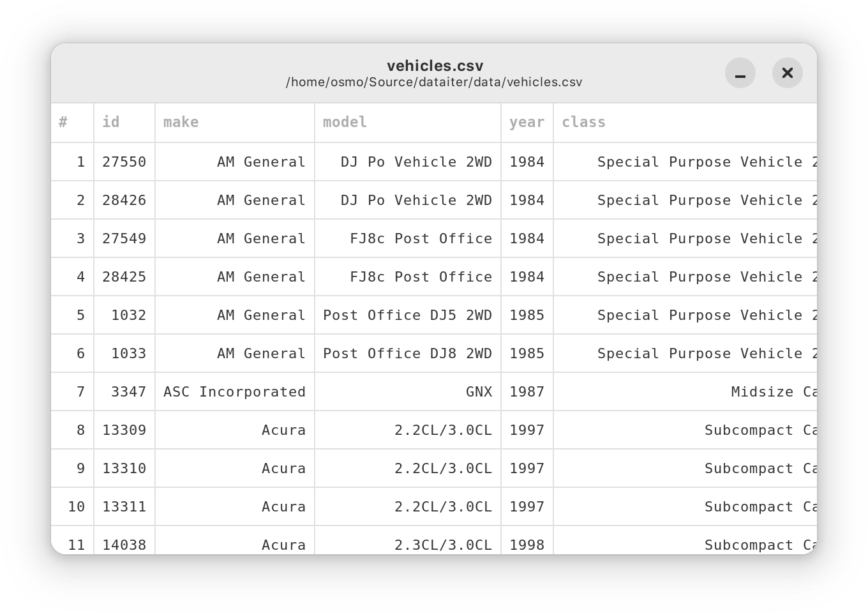The image size is (868, 613).
Task: Click the '#' row number header
Action: (x=72, y=122)
